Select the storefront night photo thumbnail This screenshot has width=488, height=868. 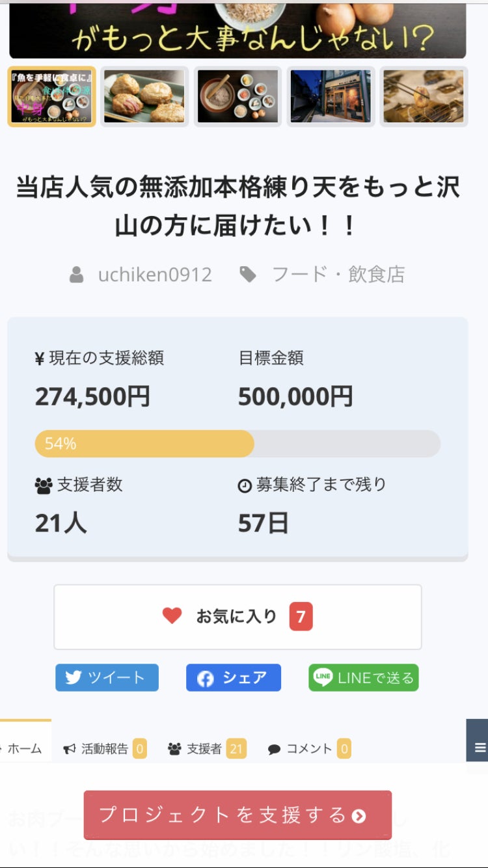click(331, 96)
